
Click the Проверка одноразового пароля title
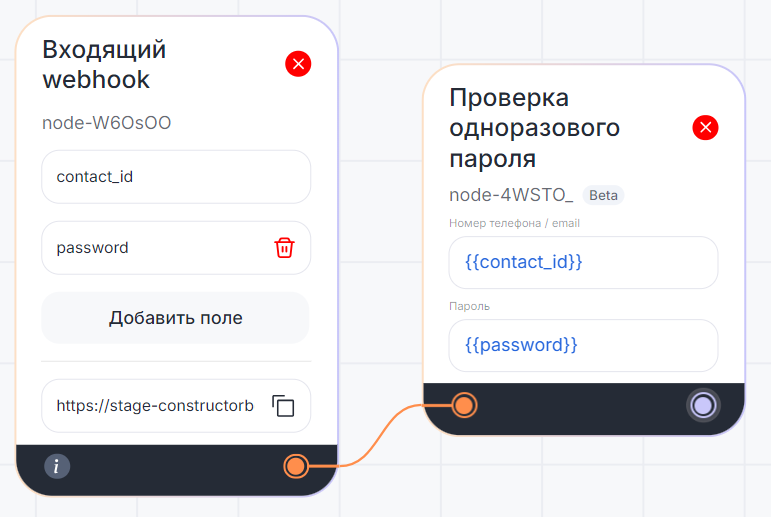click(x=534, y=128)
